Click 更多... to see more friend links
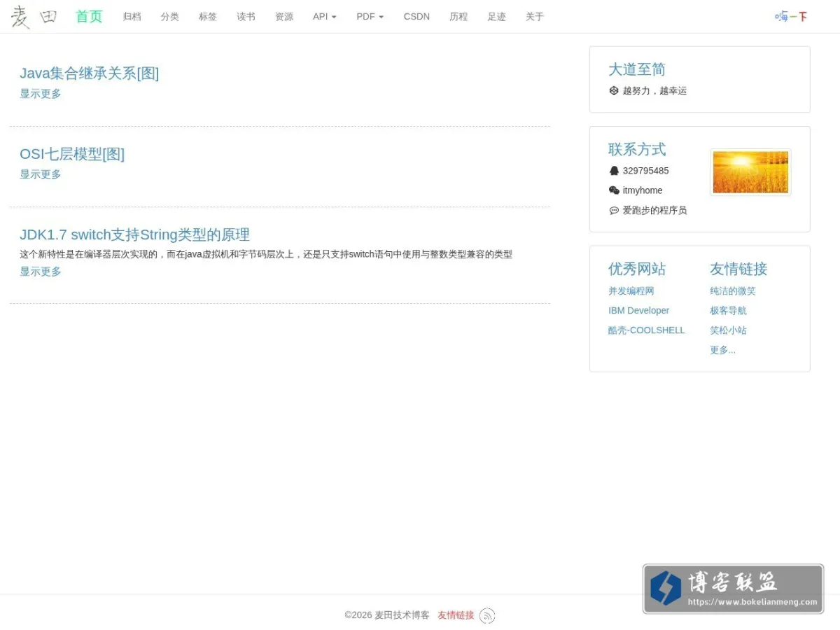This screenshot has width=840, height=630. point(722,350)
